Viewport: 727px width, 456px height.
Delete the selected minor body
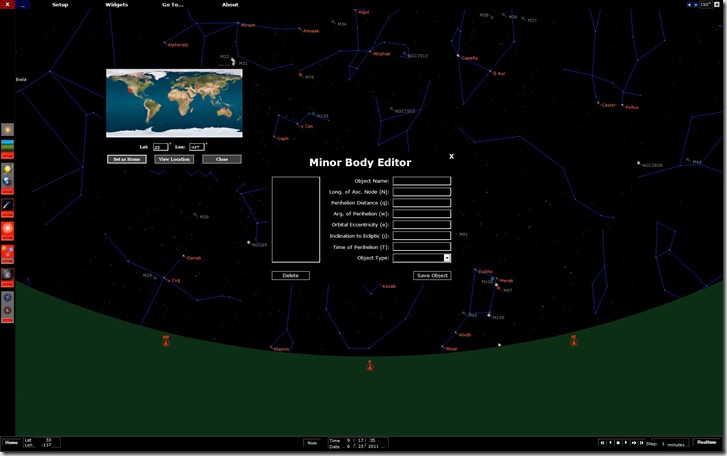(291, 275)
